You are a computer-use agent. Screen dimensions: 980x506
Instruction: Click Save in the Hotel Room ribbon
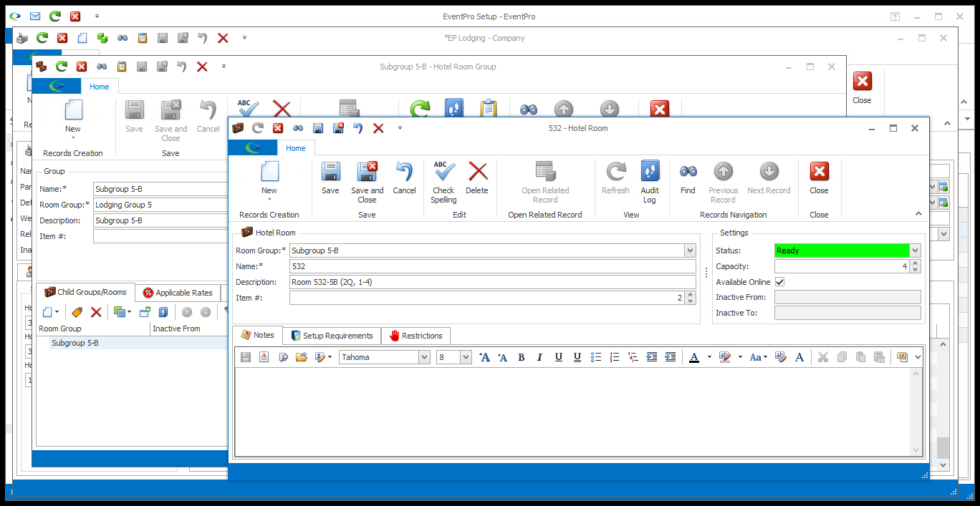coord(330,177)
